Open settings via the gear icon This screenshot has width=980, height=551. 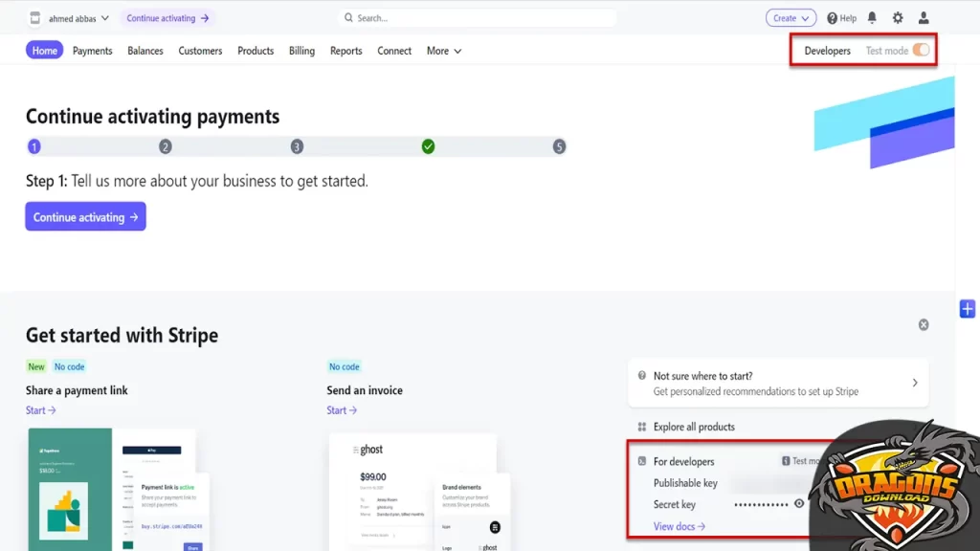(x=898, y=18)
